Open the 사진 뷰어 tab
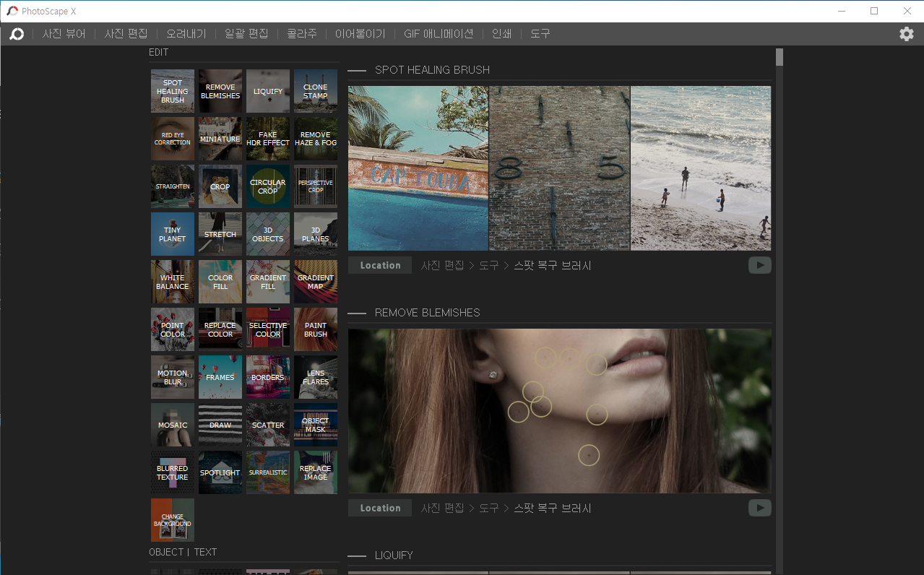Screen dimensions: 924x575 pos(64,34)
